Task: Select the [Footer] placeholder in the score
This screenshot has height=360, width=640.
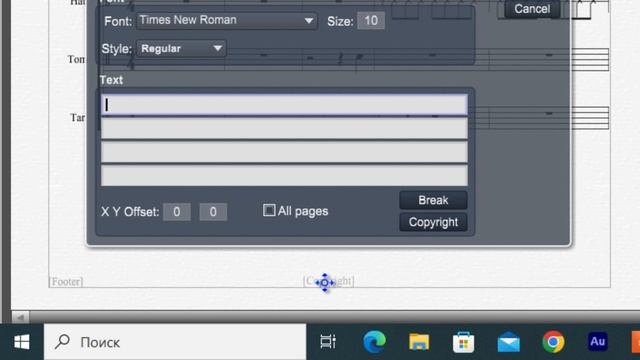Action: pos(66,282)
